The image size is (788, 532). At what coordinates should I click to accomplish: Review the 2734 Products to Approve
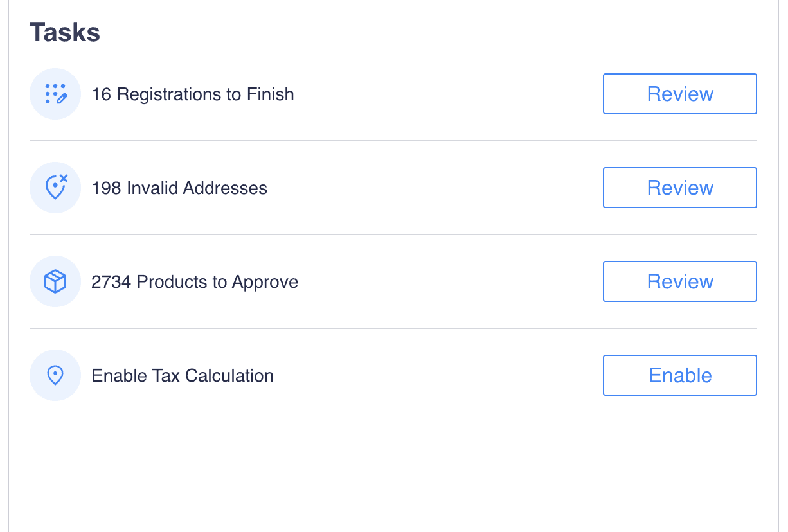click(679, 281)
